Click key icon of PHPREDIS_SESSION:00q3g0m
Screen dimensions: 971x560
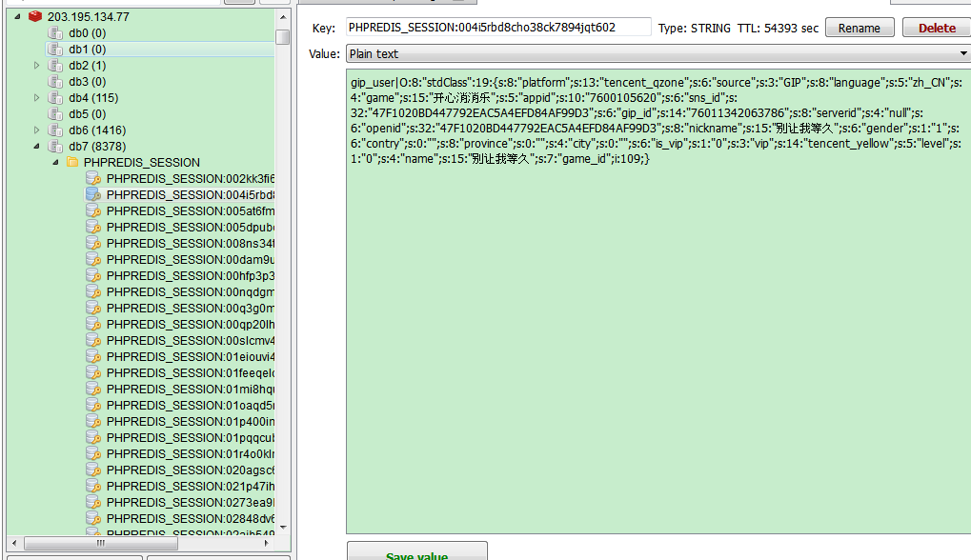pyautogui.click(x=93, y=308)
